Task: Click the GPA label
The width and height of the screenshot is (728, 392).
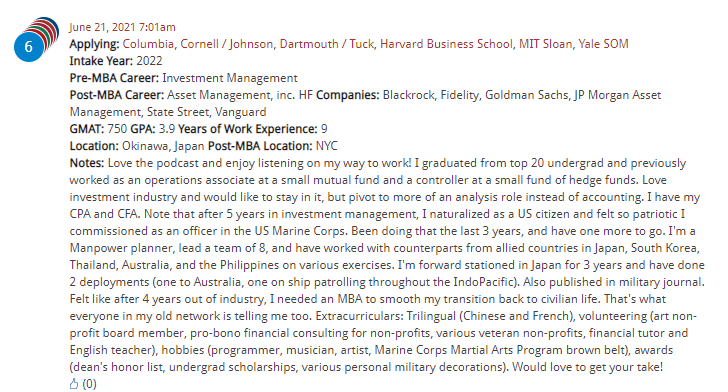Action: (x=143, y=129)
